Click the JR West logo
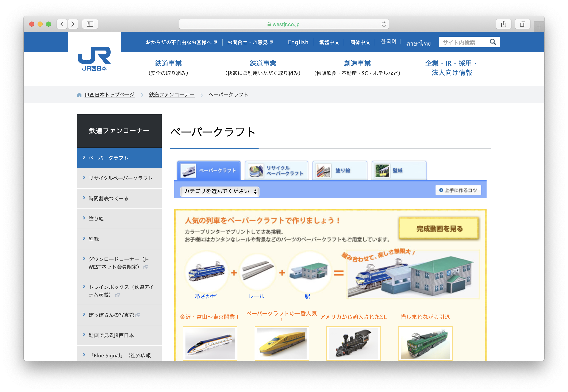The height and width of the screenshot is (392, 568). (x=94, y=58)
